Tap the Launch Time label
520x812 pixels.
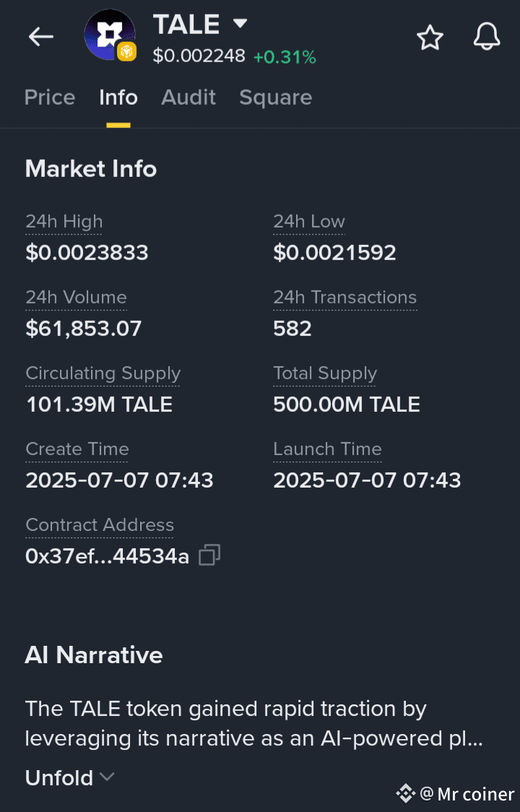327,449
